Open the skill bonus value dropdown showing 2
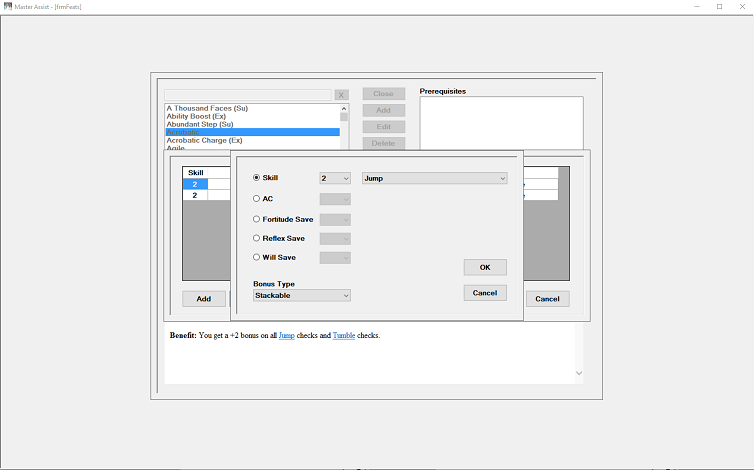The image size is (754, 470). pos(335,178)
